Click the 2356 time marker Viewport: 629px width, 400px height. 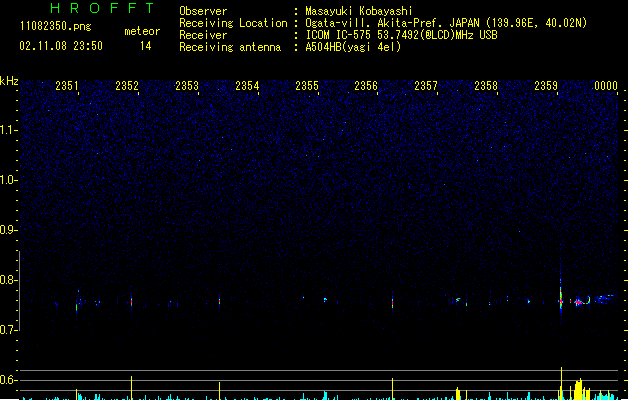pyautogui.click(x=366, y=86)
